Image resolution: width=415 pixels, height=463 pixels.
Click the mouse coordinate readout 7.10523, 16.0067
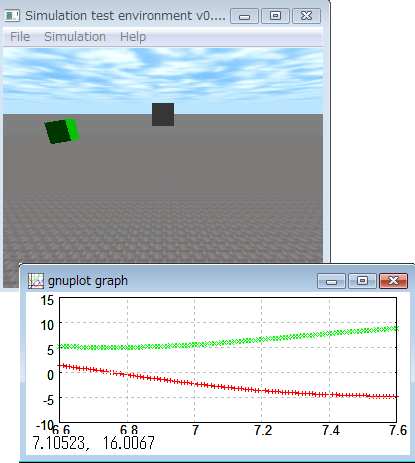point(93,443)
